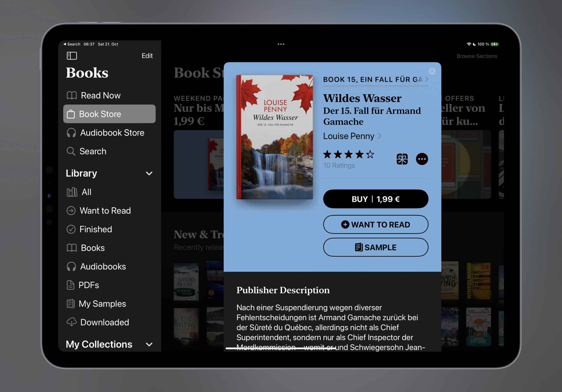Tap Edit in the sidebar header

click(147, 56)
